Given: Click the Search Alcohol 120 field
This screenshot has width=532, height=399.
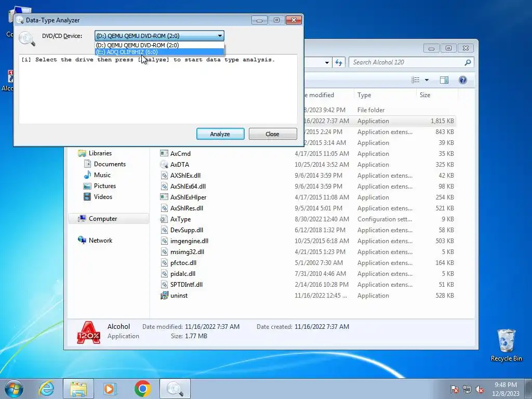Looking at the screenshot, I should [x=406, y=62].
